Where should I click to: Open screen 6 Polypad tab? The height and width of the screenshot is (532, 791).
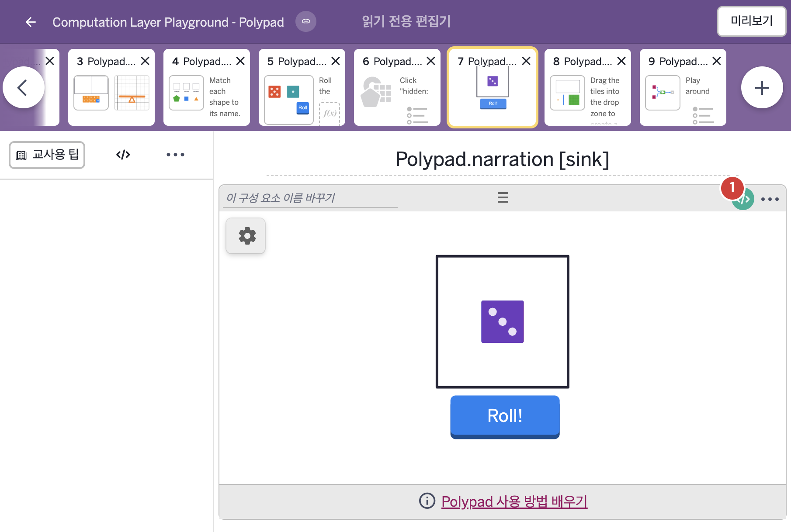(x=397, y=87)
